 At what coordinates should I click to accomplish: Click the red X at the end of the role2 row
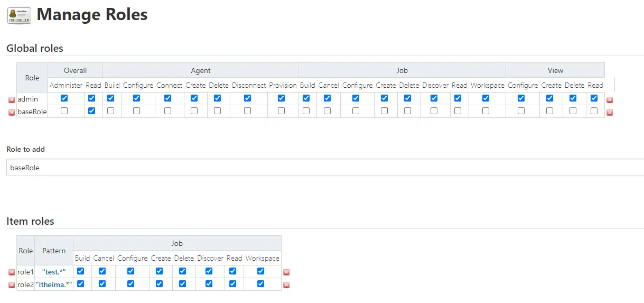[286, 285]
